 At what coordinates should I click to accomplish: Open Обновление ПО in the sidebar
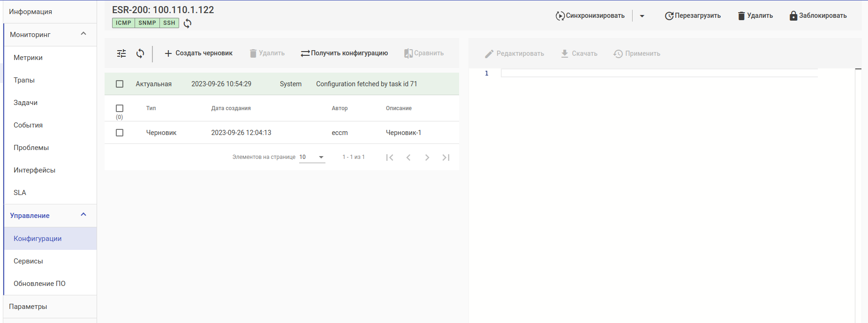click(x=50, y=284)
